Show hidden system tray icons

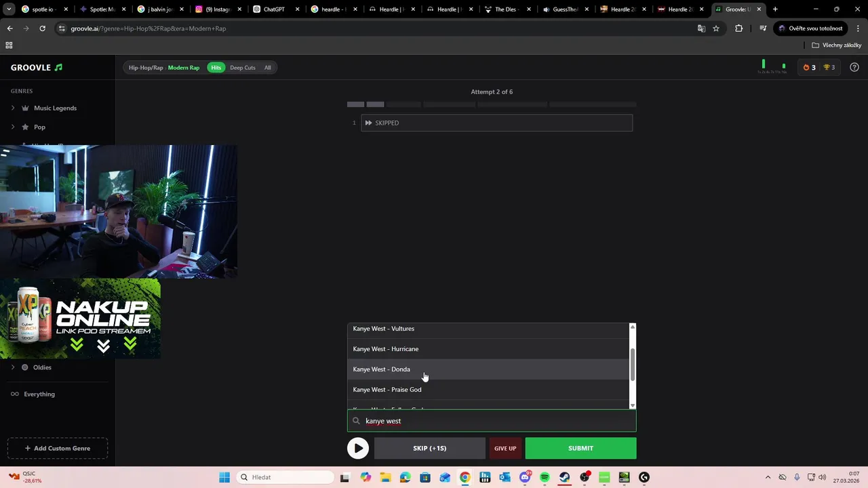coord(768,477)
